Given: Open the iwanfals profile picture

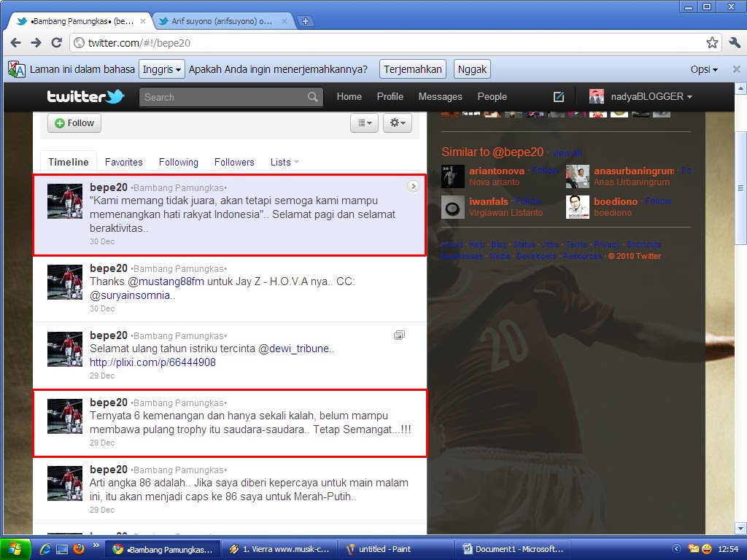Looking at the screenshot, I should click(x=452, y=206).
